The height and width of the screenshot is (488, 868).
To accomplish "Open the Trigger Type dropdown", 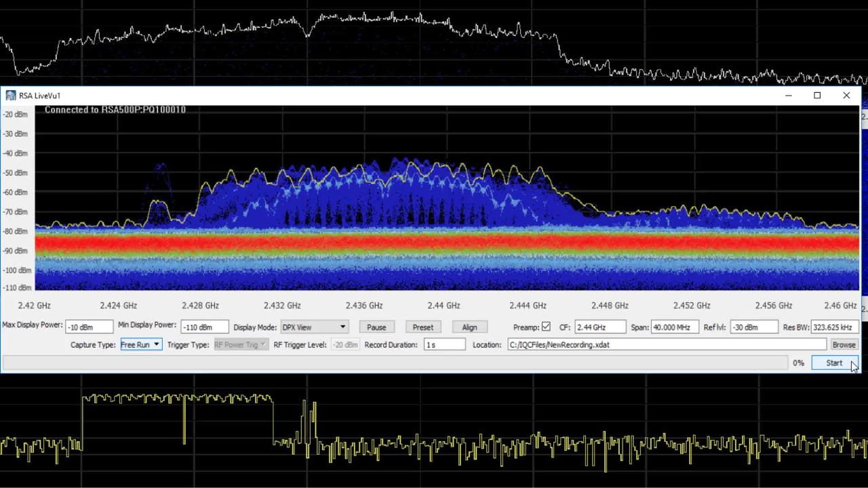I will pyautogui.click(x=240, y=345).
